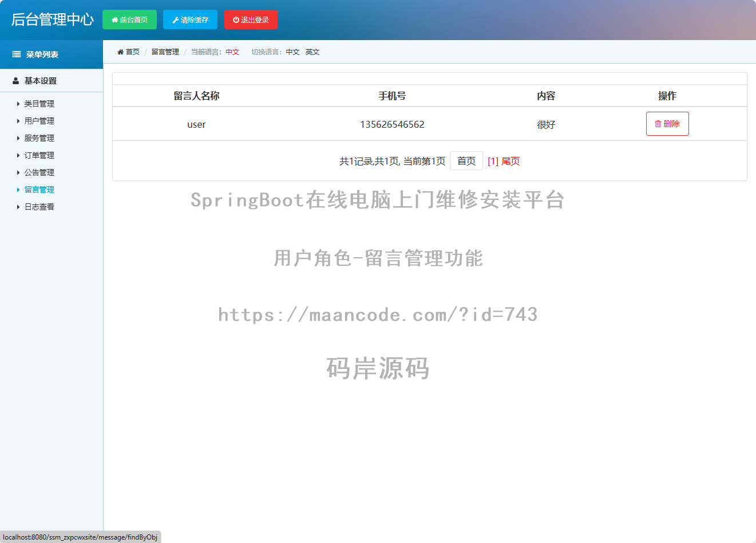Click the 共1记录 pagination summary text

point(392,162)
